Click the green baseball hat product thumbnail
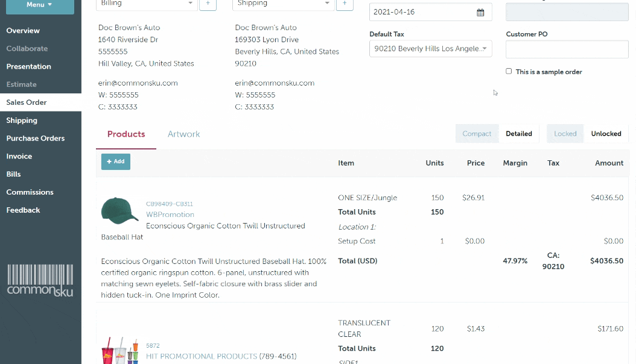This screenshot has width=636, height=364. tap(119, 211)
